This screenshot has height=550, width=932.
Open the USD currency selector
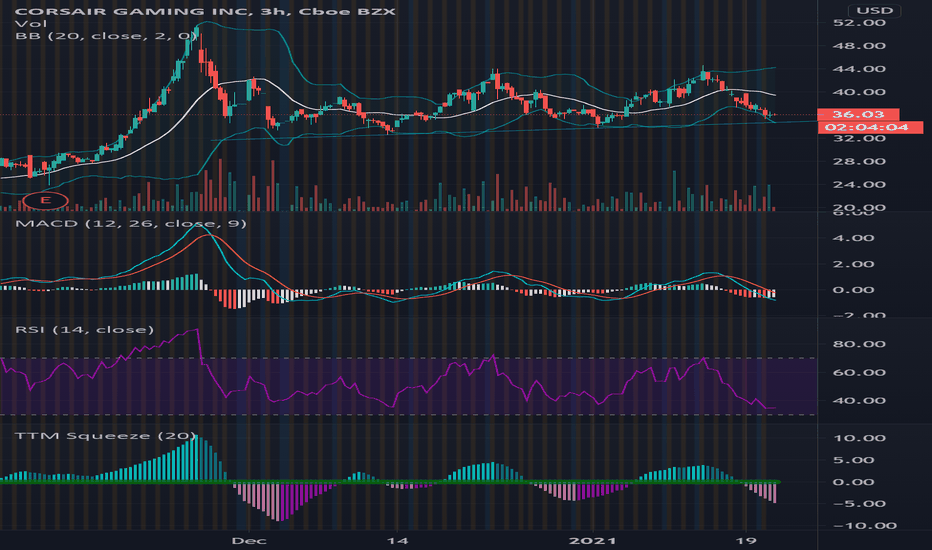pos(874,11)
